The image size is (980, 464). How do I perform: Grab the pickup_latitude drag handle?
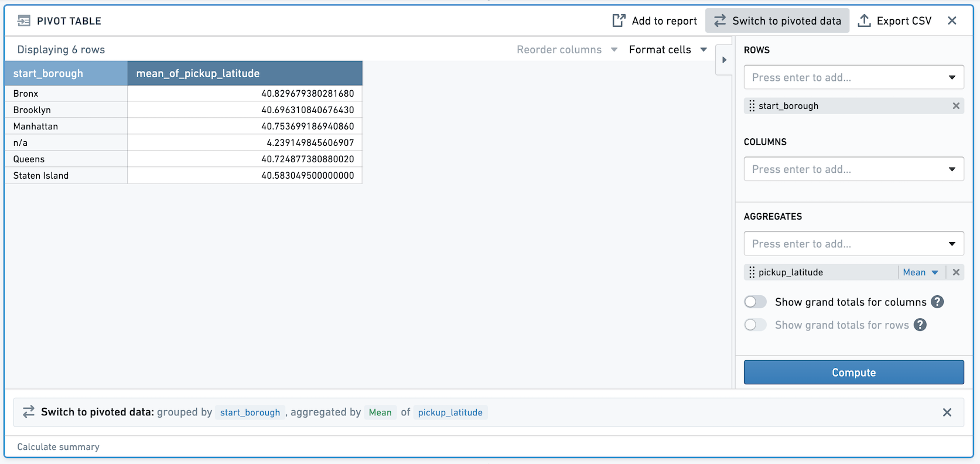pos(752,272)
